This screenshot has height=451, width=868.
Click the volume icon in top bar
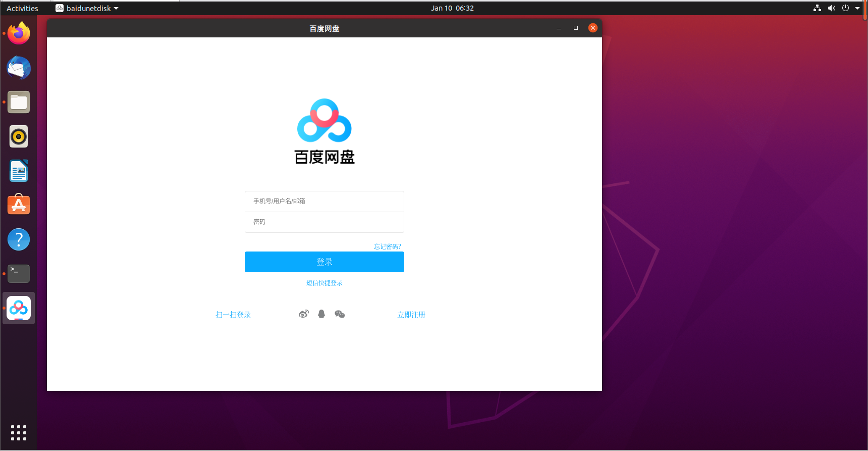coord(832,8)
